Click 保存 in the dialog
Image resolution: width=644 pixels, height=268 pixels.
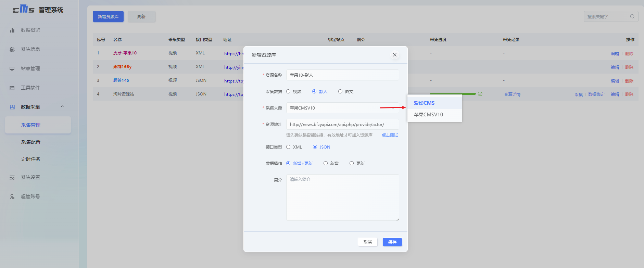pos(392,242)
